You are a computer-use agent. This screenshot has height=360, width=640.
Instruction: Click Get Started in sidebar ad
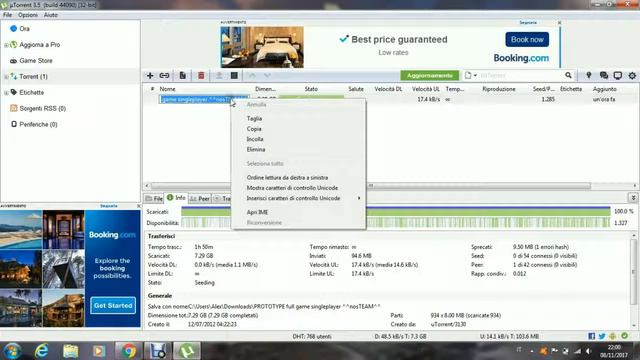point(113,305)
